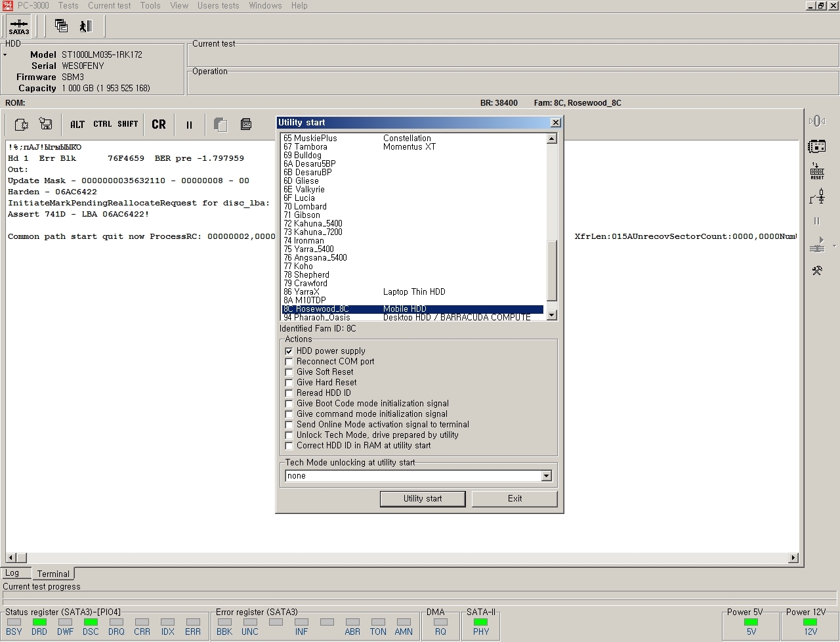Open Tech Mode unlocking dropdown showing none

546,476
